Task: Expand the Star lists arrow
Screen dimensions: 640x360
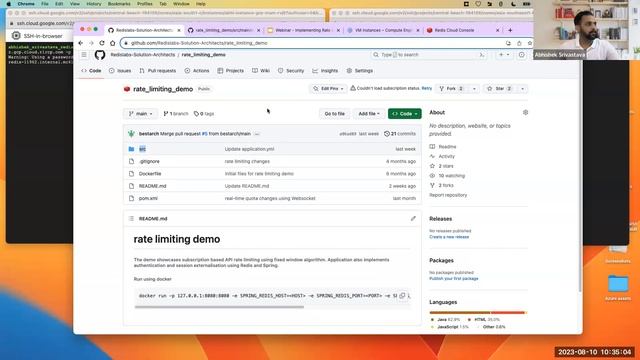Action: (x=522, y=89)
